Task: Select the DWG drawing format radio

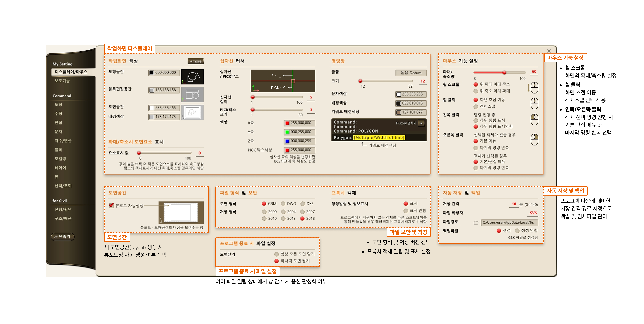Action: [283, 204]
